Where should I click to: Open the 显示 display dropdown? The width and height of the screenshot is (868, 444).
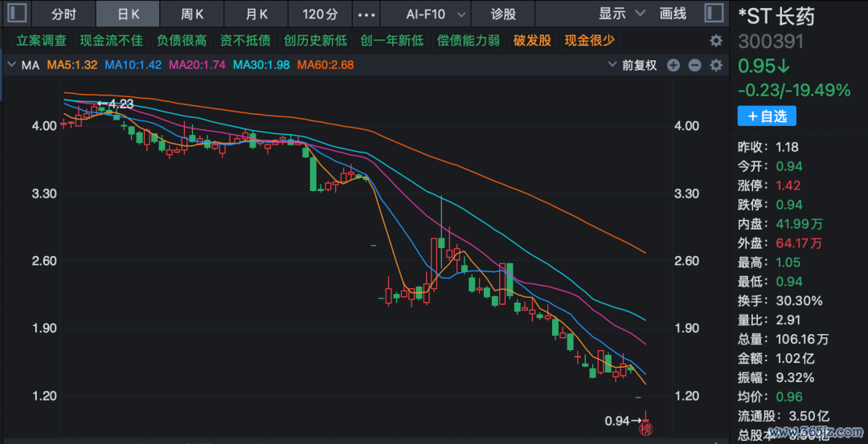(x=622, y=14)
